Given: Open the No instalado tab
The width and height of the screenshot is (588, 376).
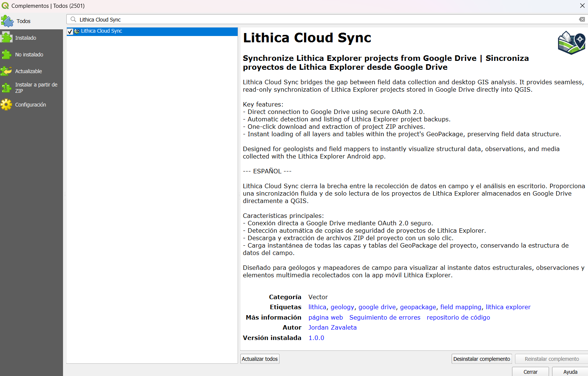Looking at the screenshot, I should pos(32,55).
